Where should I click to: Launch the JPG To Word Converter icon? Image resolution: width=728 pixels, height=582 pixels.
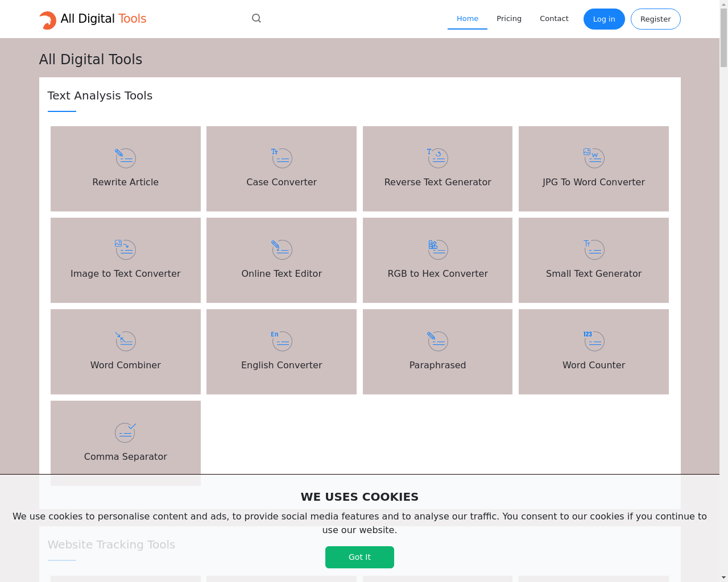[594, 157]
